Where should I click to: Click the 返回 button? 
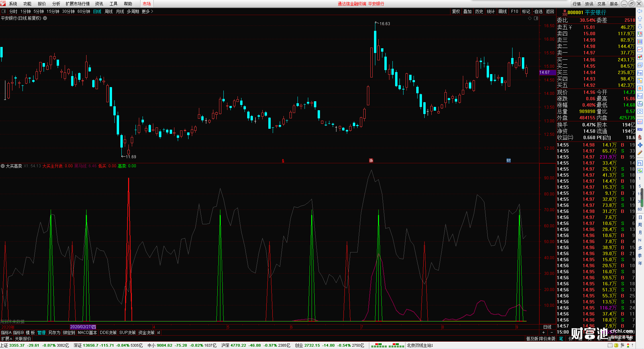550,11
